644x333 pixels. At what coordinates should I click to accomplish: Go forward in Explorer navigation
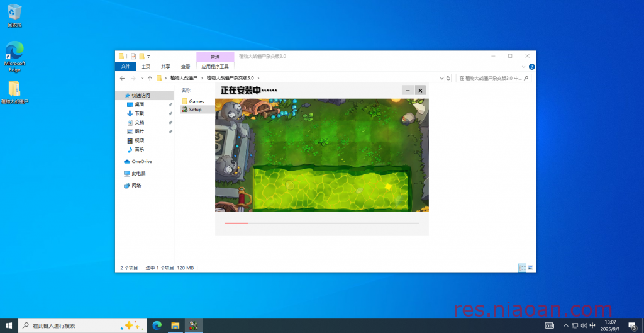click(x=133, y=78)
